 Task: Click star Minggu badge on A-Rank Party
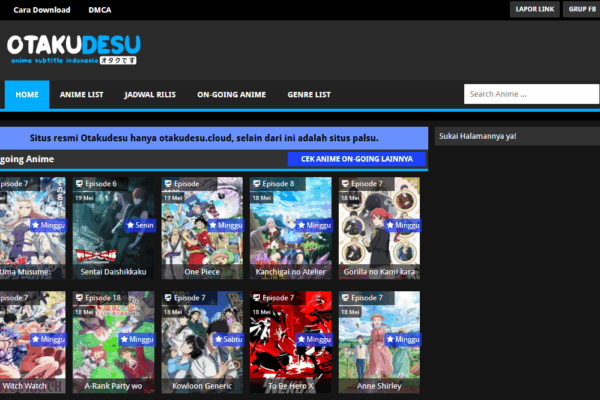click(x=137, y=339)
